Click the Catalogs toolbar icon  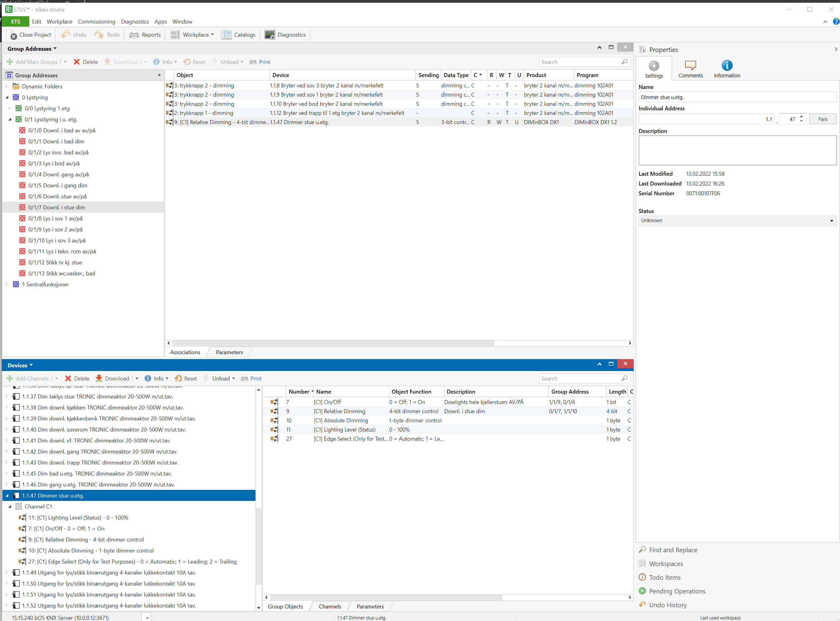click(x=226, y=35)
